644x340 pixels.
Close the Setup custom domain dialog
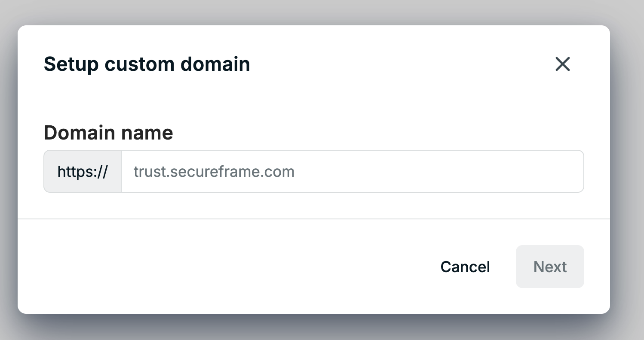click(x=562, y=64)
